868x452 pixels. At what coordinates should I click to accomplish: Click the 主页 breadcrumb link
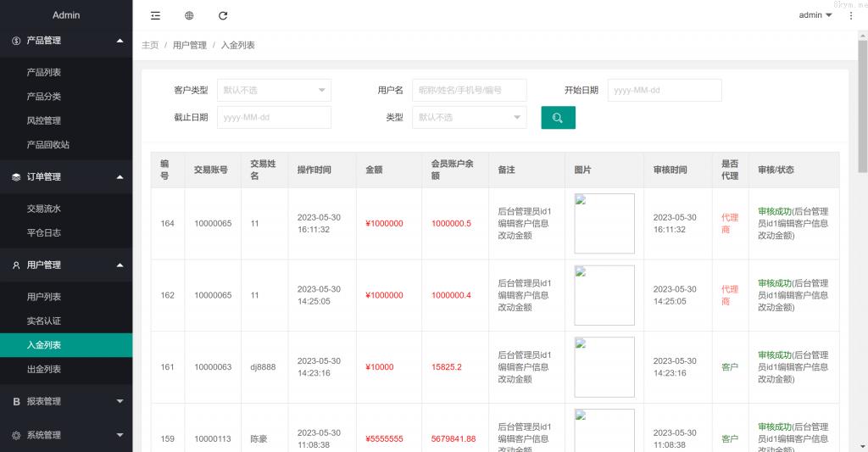pos(150,45)
